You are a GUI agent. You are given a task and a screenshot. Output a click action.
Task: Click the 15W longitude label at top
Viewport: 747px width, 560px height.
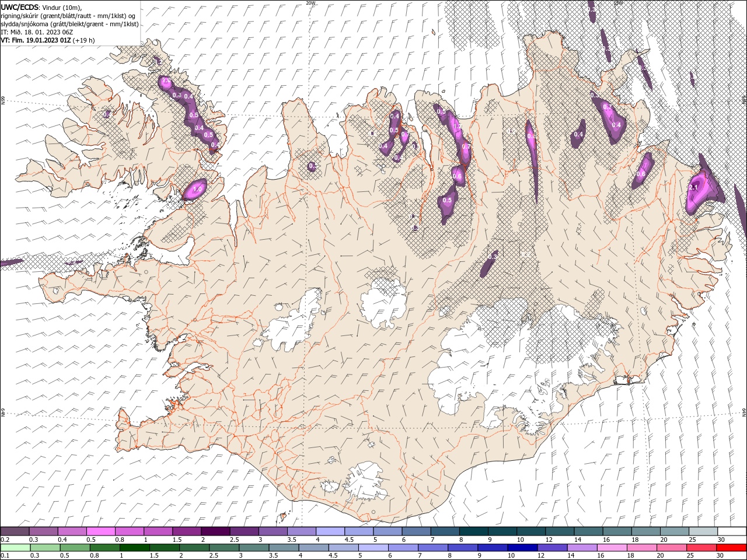pyautogui.click(x=618, y=3)
